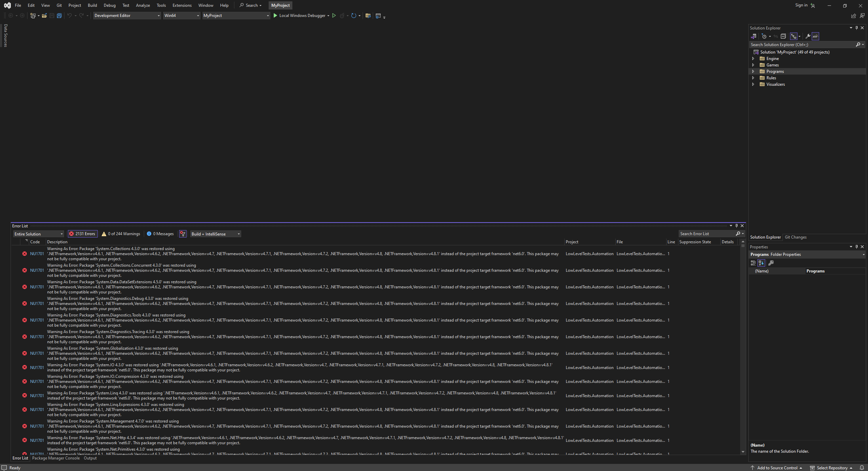Switch to the Output tab

coord(90,458)
